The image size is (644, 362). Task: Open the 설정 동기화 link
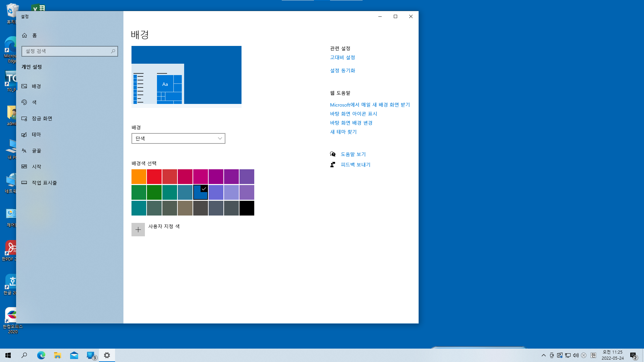[342, 70]
